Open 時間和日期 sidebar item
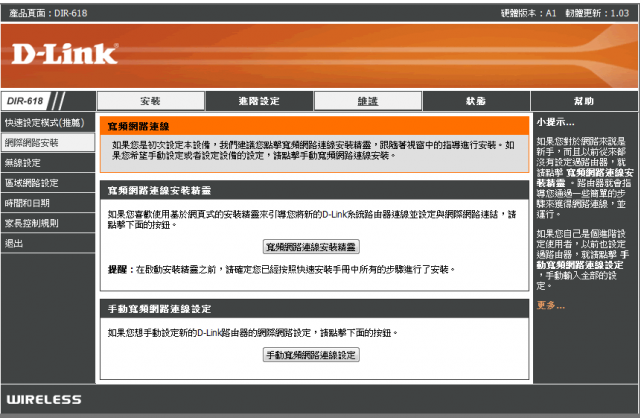This screenshot has height=418, width=640. (x=48, y=203)
